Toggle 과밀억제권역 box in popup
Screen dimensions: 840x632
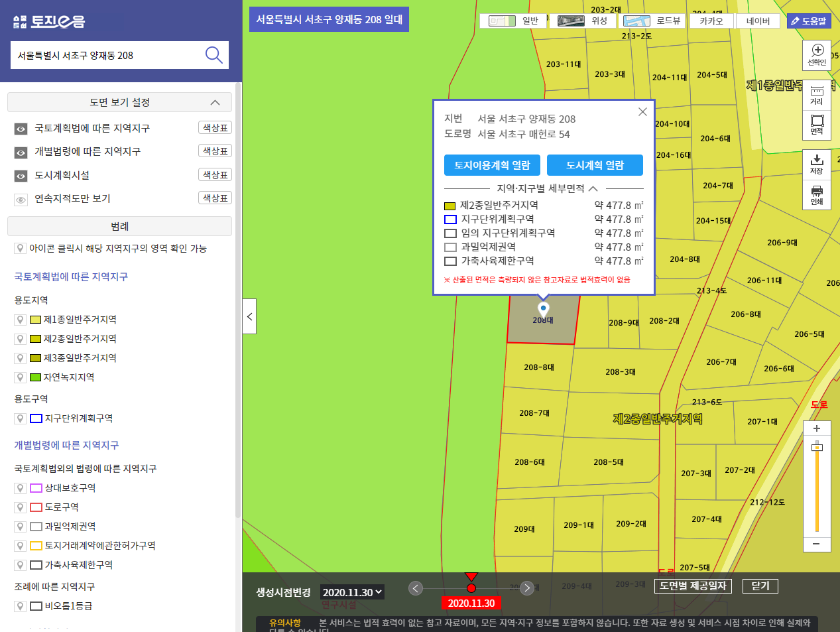click(450, 247)
